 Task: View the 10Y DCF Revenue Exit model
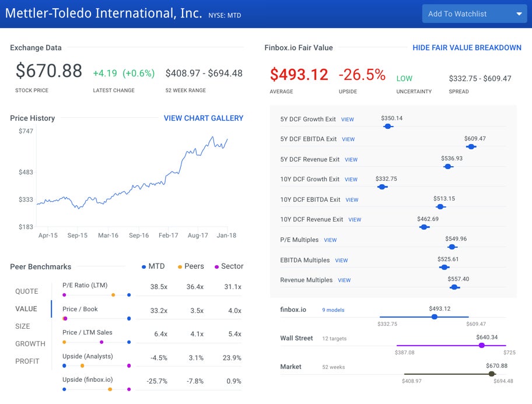click(355, 220)
